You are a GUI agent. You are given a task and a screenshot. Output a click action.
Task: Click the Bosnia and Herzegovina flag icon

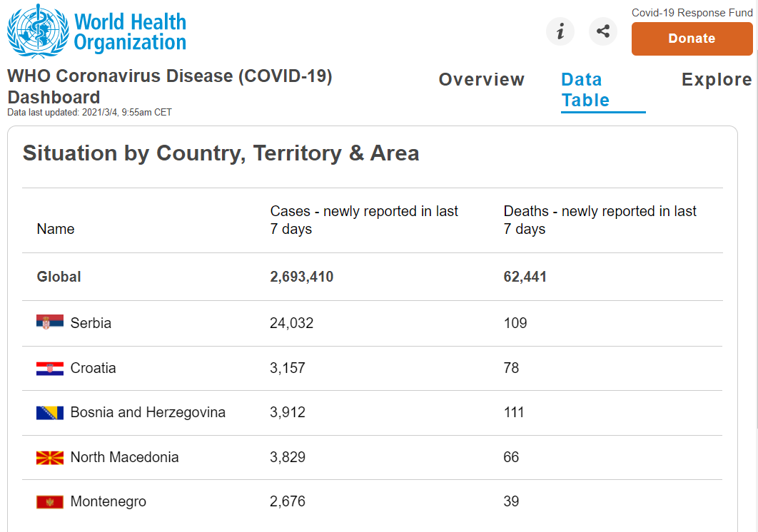(x=50, y=413)
